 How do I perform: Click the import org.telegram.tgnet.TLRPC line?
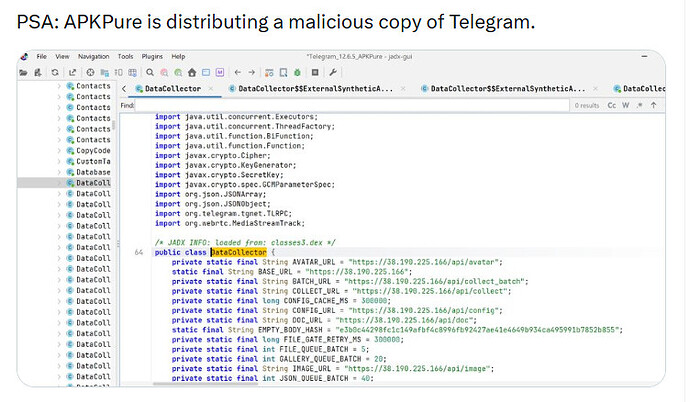tap(223, 214)
